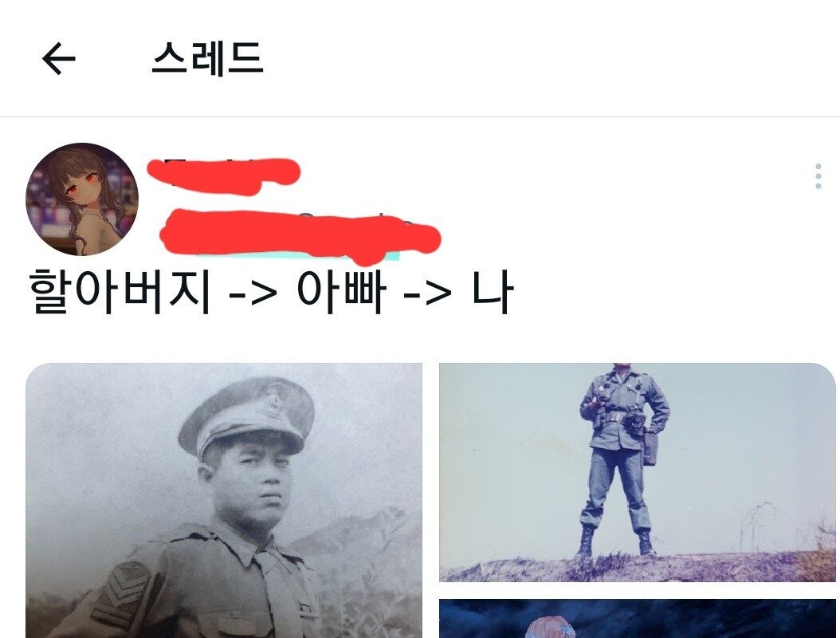Tap the 스레드 thread header title
This screenshot has width=840, height=638.
207,58
